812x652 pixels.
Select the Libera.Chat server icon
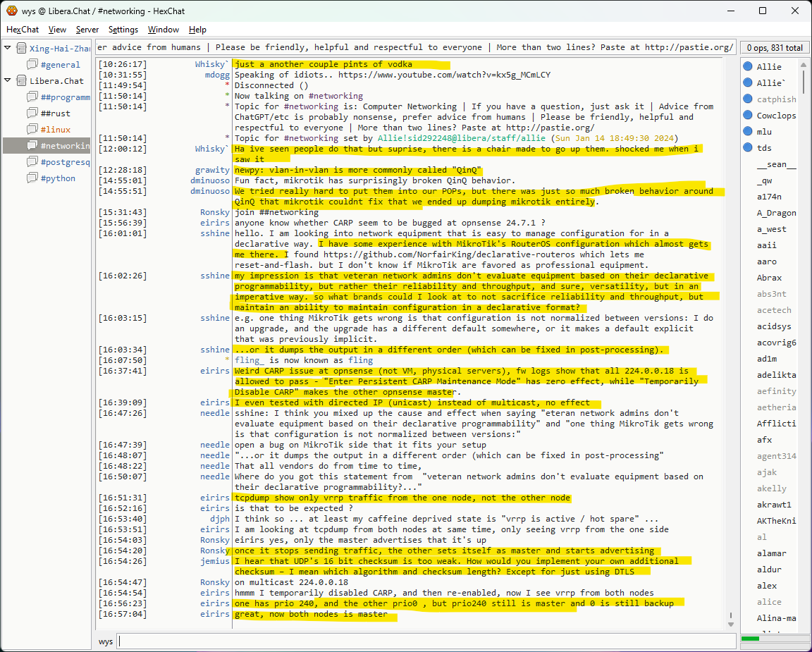tap(20, 81)
